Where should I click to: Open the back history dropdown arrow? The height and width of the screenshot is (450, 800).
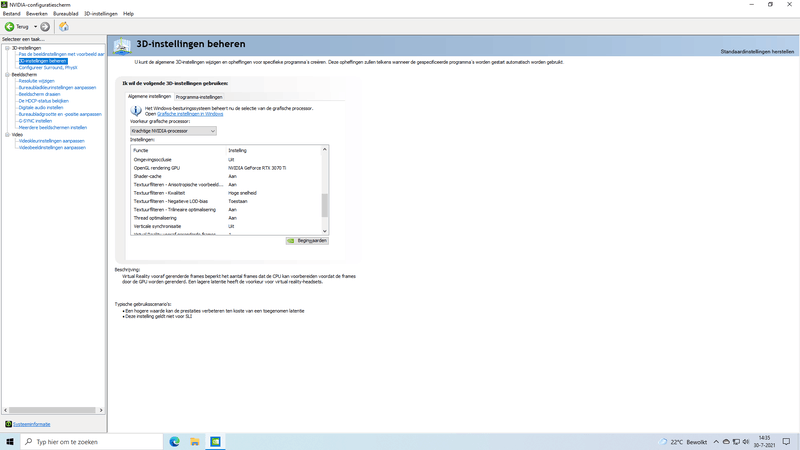pos(35,27)
